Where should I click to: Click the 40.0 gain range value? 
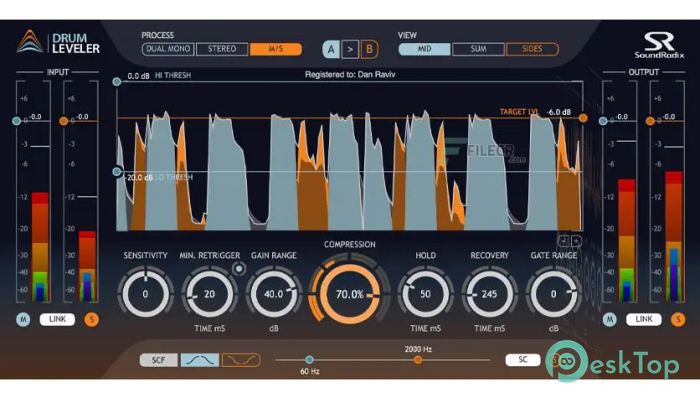274,294
